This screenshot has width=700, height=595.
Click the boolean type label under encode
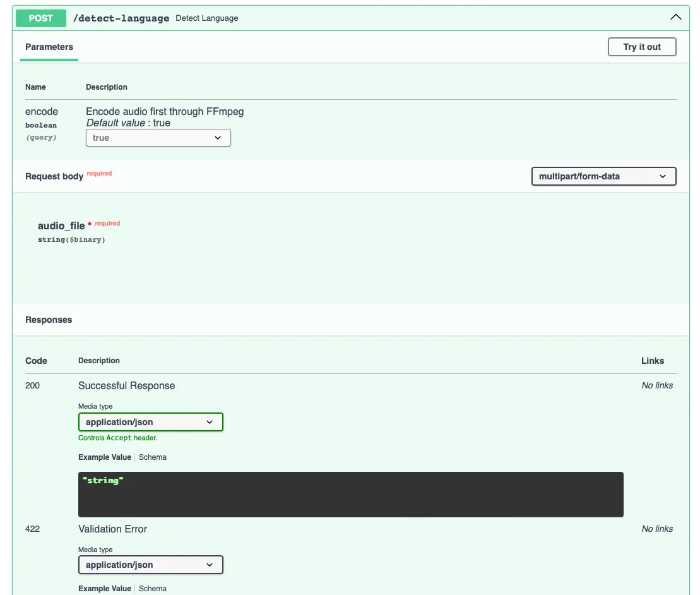tap(41, 125)
